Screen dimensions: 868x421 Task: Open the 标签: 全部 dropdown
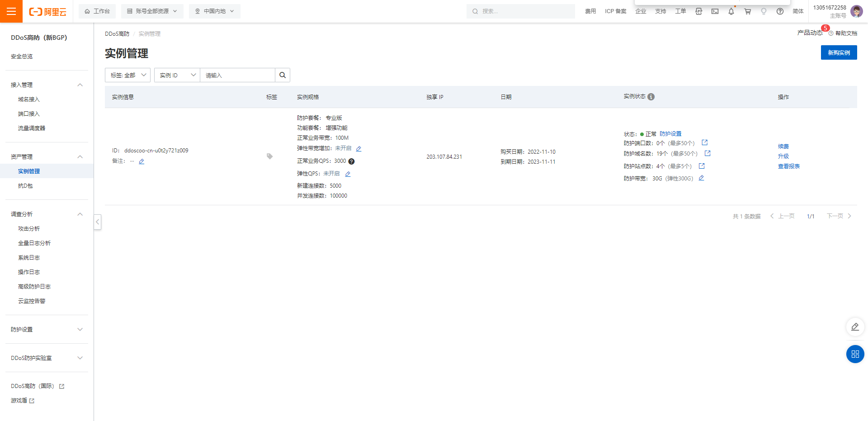(x=127, y=75)
